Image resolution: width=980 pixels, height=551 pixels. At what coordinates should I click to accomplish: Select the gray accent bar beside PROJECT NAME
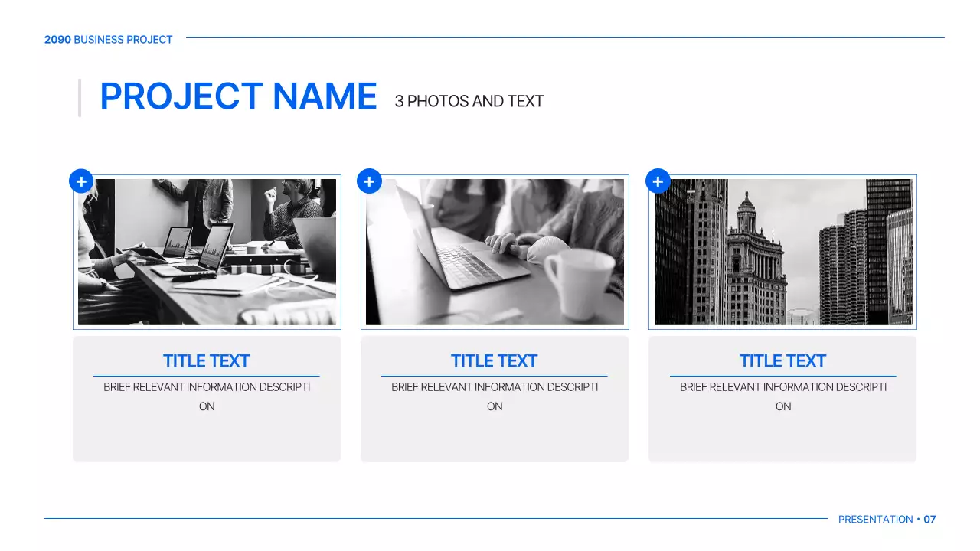(80, 98)
